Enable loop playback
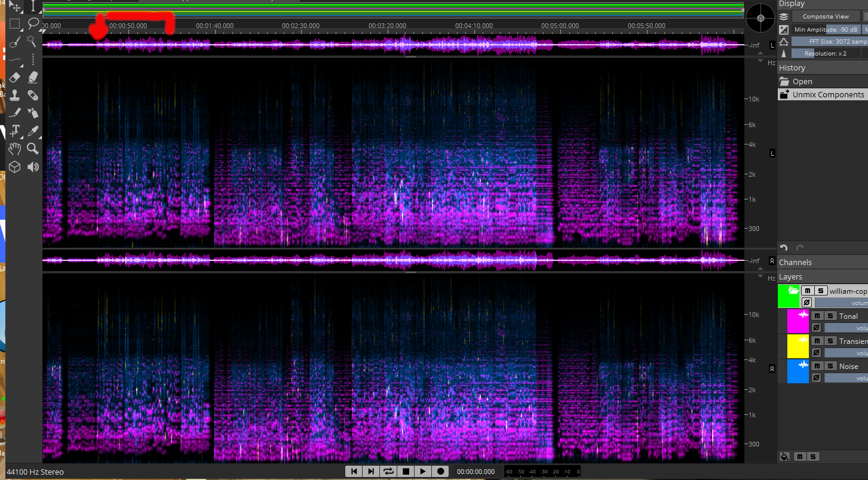 click(x=388, y=471)
